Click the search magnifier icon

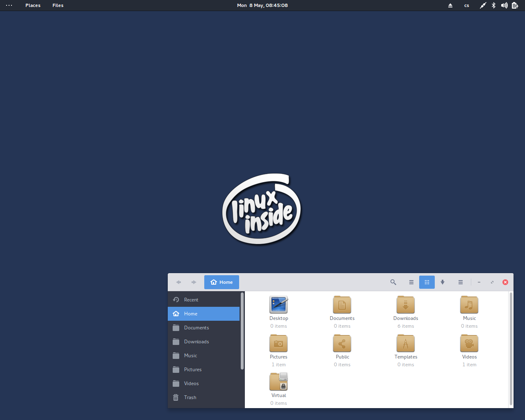point(393,282)
